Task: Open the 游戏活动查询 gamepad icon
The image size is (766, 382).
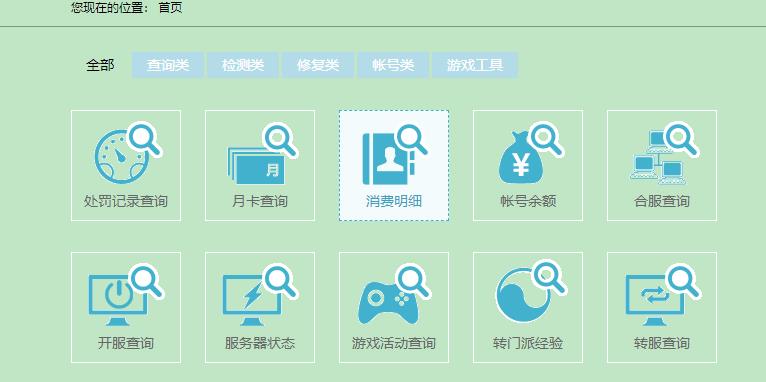Action: [394, 295]
